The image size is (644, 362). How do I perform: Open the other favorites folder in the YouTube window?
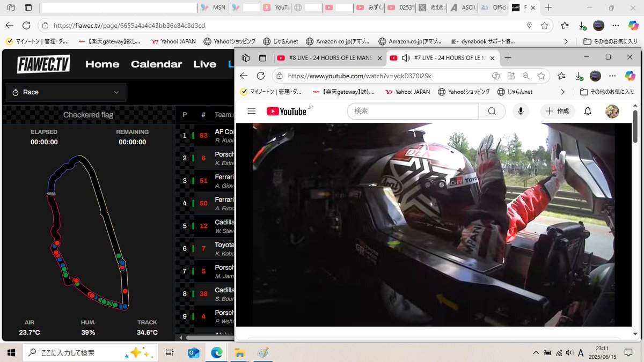(607, 92)
